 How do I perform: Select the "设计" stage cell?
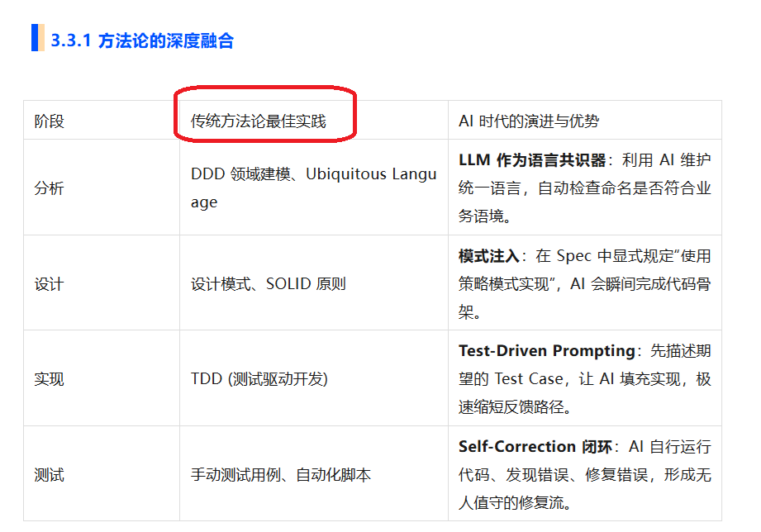(50, 284)
